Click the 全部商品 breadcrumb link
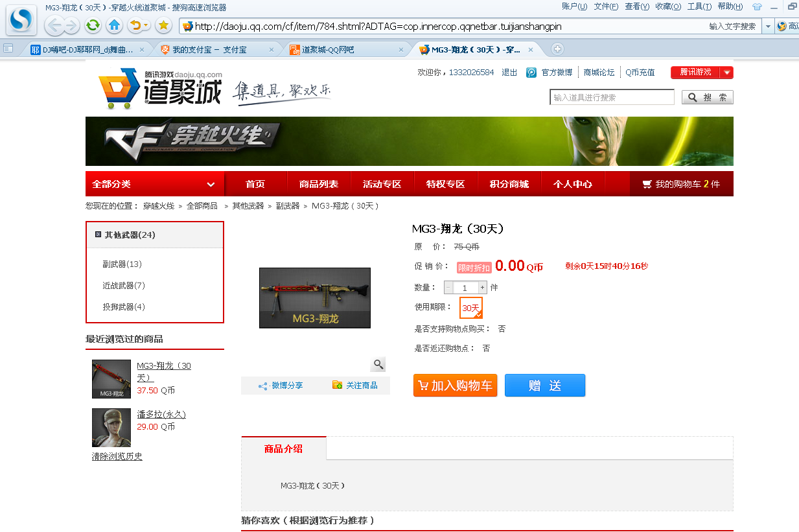The width and height of the screenshot is (799, 532). click(202, 206)
